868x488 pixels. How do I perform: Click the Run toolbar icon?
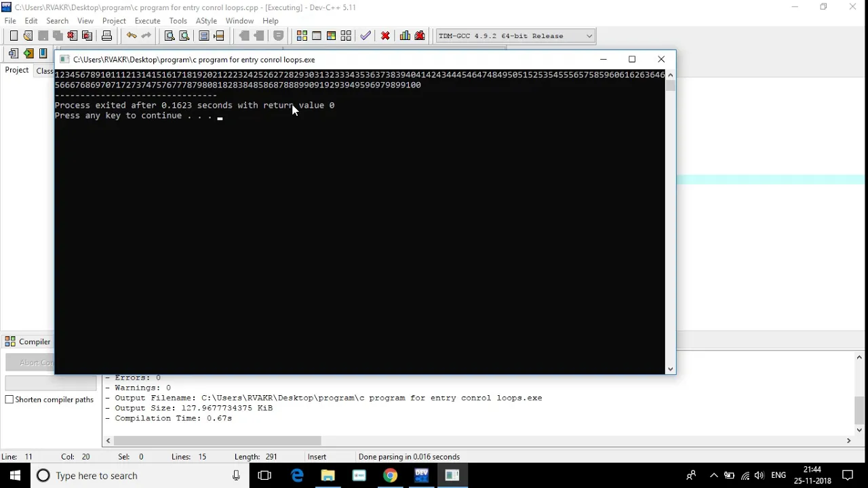[317, 36]
